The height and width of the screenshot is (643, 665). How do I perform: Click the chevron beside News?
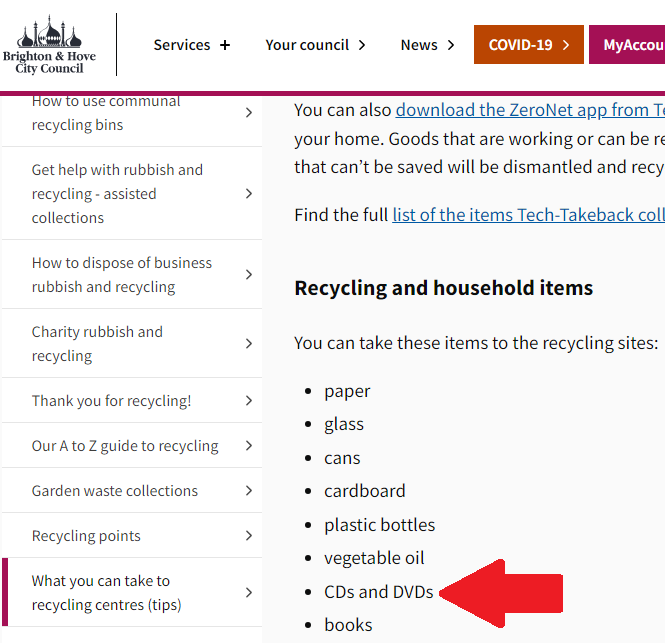pyautogui.click(x=451, y=45)
